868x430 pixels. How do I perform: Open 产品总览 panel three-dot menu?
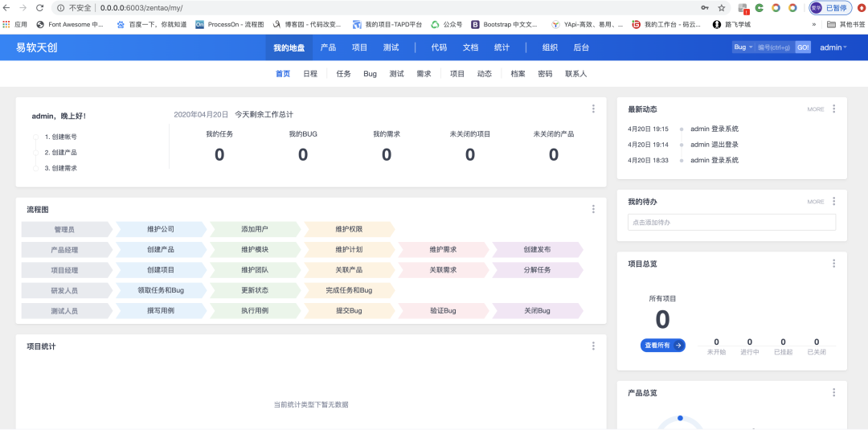(x=834, y=392)
